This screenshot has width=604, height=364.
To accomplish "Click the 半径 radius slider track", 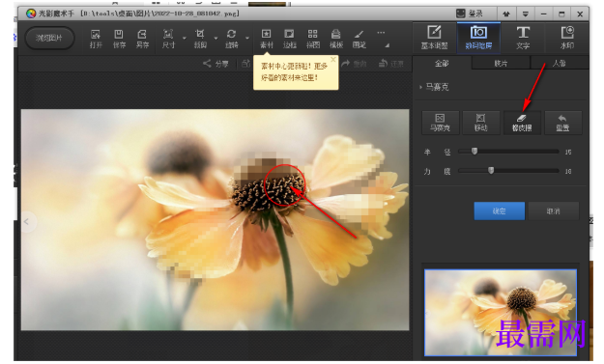I will tap(508, 152).
